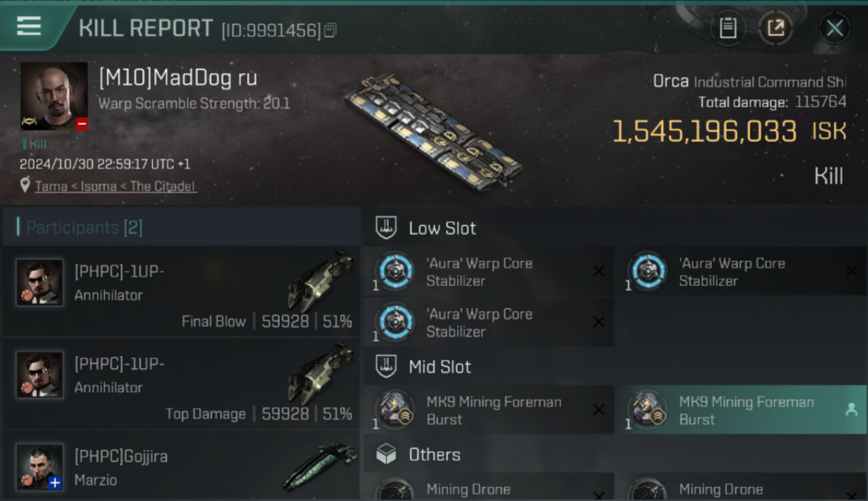Select first 'Aura' Warp Core Stabilizer module
This screenshot has height=501, width=868.
point(489,271)
